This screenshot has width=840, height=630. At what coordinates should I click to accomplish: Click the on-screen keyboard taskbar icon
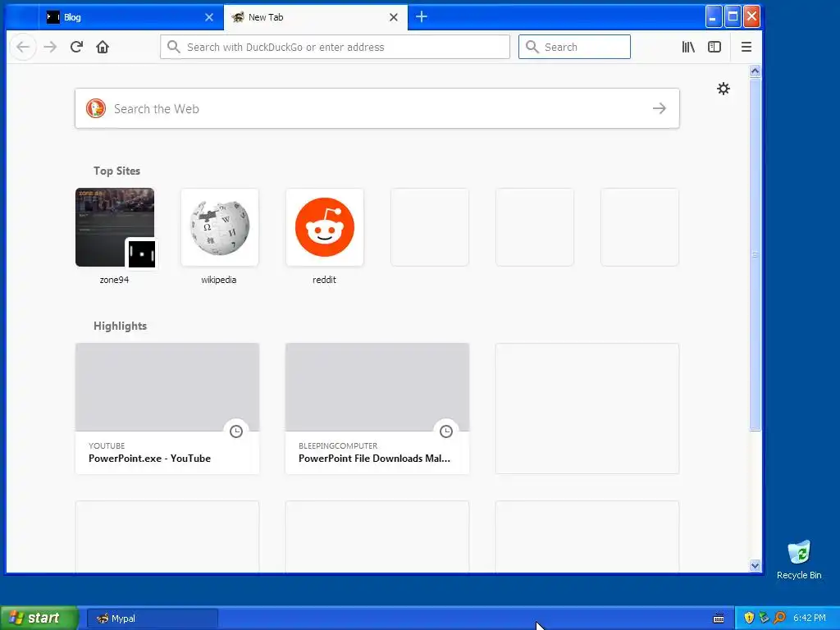719,619
